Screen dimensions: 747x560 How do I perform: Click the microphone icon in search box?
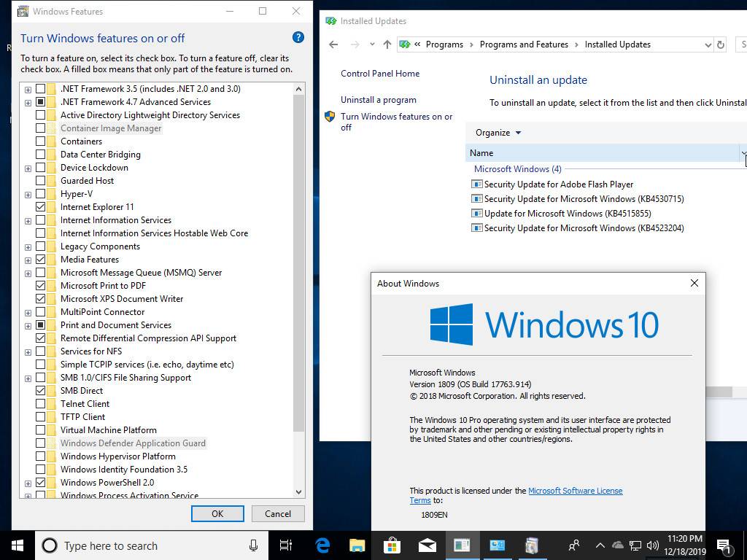click(x=253, y=545)
